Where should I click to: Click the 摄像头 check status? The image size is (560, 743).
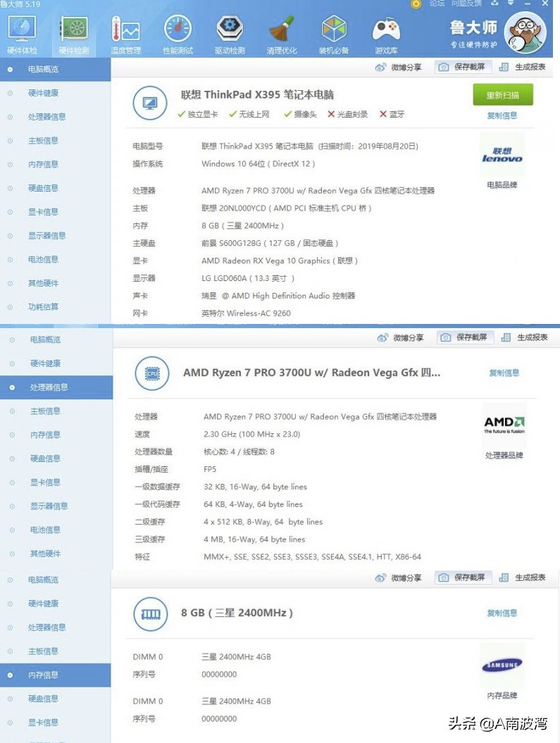tap(300, 114)
